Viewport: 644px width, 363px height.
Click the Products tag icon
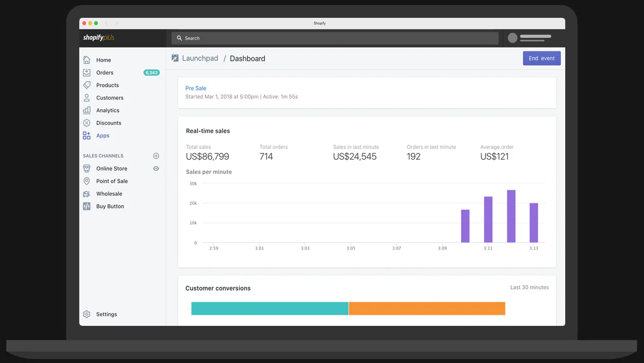87,85
